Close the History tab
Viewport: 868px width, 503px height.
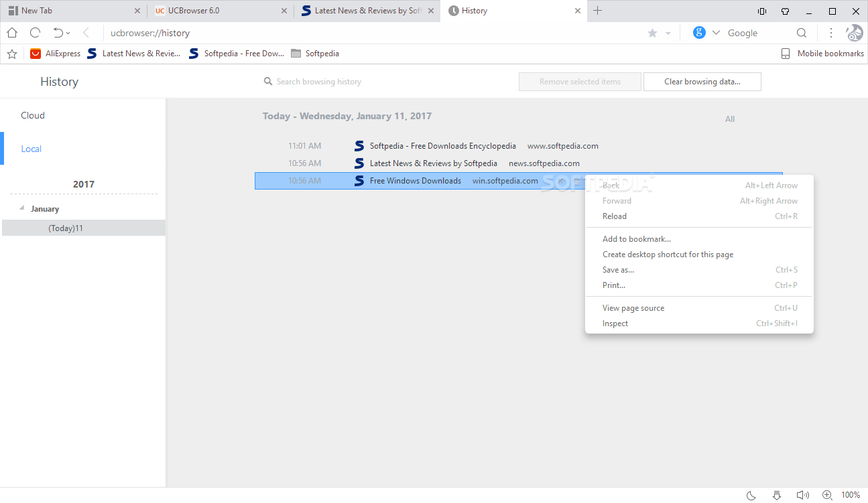[578, 11]
